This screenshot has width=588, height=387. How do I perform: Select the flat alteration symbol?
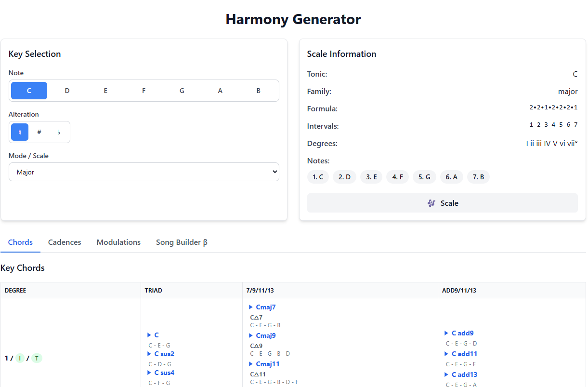click(x=59, y=132)
